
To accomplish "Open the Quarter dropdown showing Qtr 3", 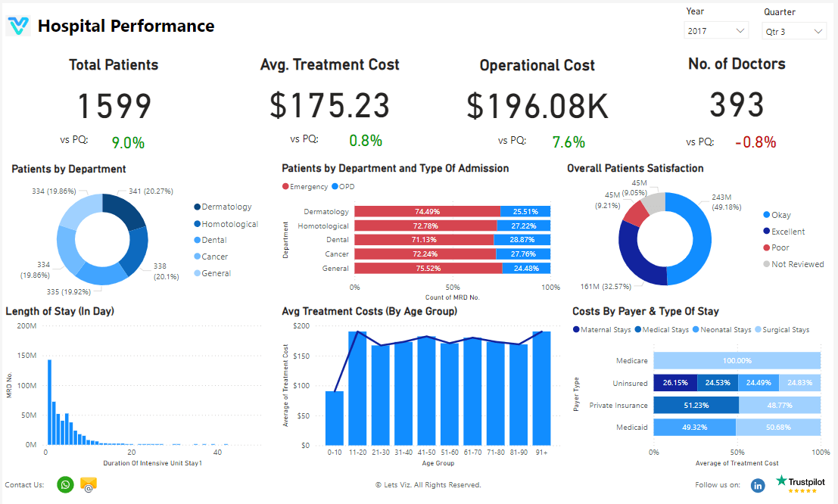I will pos(793,31).
